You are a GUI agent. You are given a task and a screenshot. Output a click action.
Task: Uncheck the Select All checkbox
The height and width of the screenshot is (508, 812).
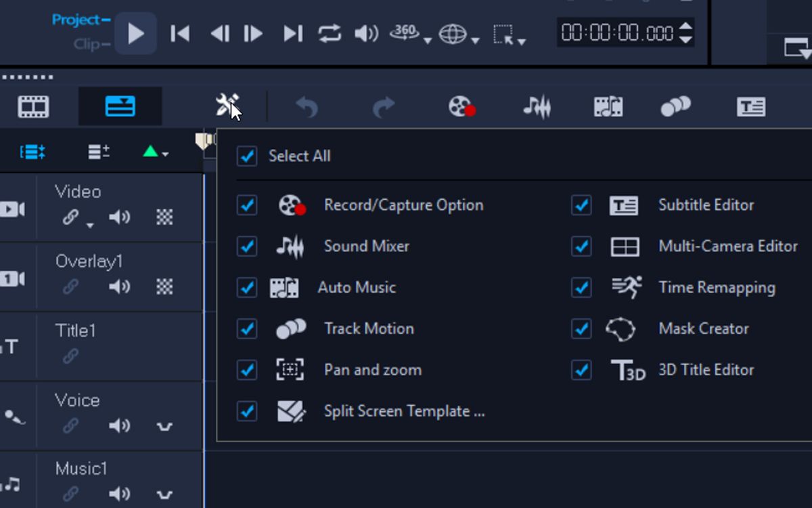click(x=247, y=156)
